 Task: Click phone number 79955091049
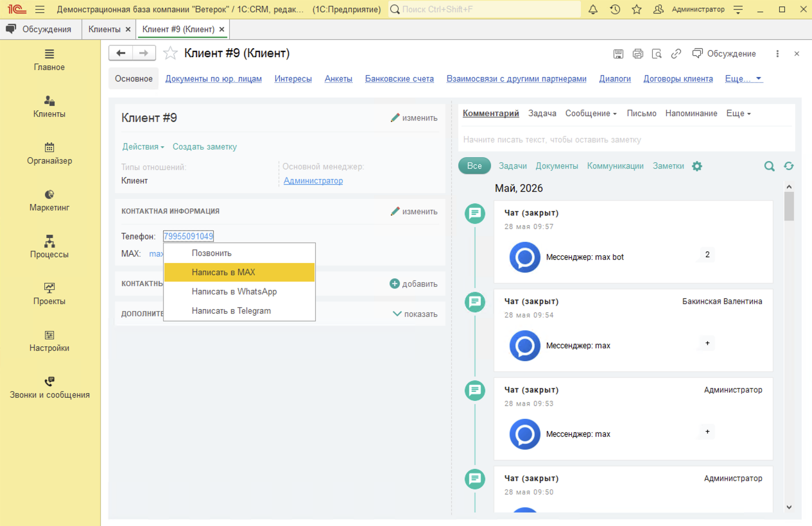click(x=188, y=236)
